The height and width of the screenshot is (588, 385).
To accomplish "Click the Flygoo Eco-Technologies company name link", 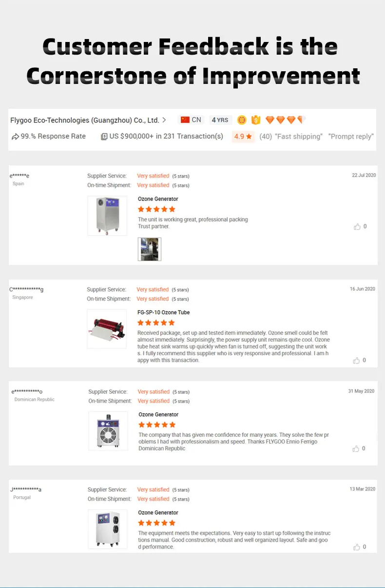I will pyautogui.click(x=85, y=120).
